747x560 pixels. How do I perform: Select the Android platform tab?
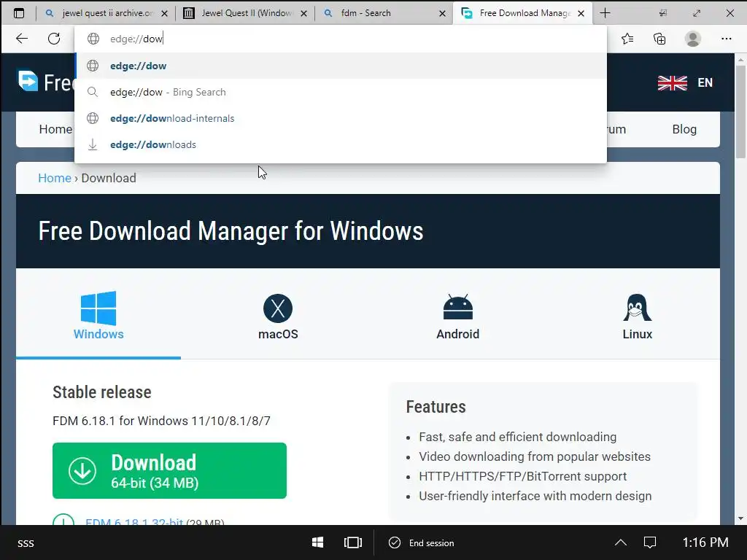(x=457, y=314)
